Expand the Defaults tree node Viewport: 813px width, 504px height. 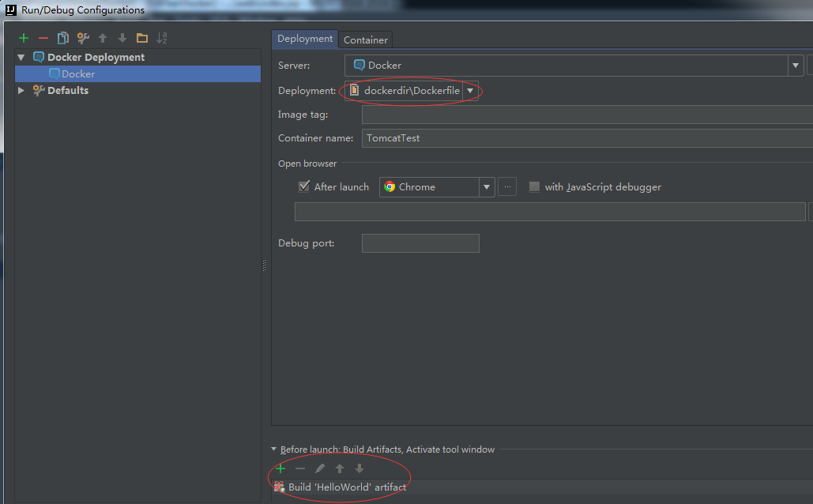(x=21, y=90)
